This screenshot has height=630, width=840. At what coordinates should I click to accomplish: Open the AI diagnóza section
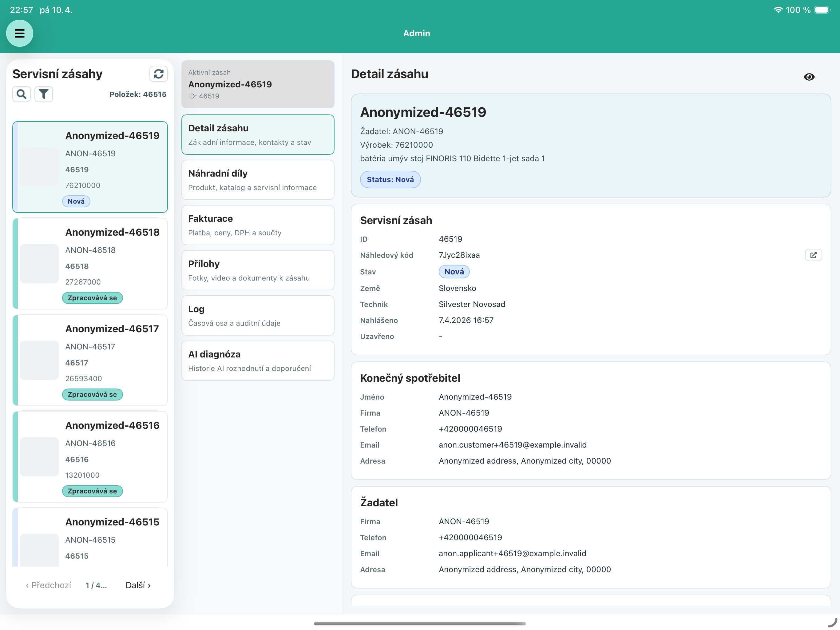click(257, 361)
